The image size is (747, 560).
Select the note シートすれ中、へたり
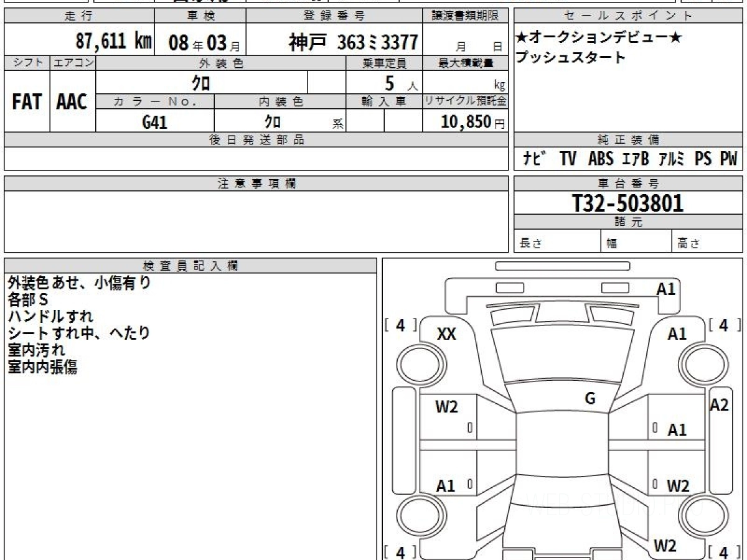tap(79, 334)
